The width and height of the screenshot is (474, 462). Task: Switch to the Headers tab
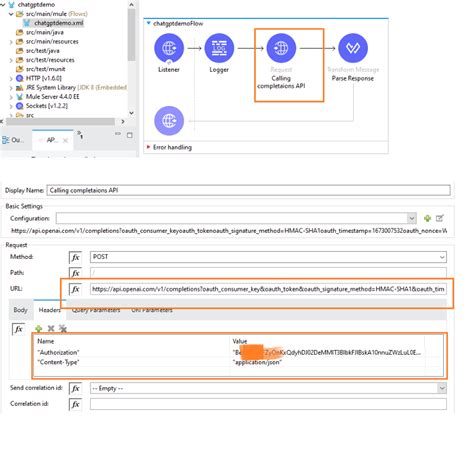[50, 310]
